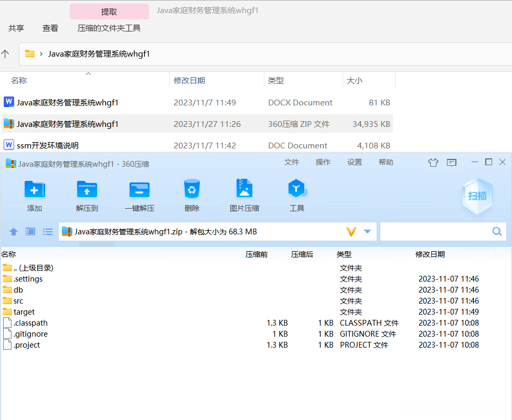The width and height of the screenshot is (512, 420).
Task: Click the 解压到 extract-to icon
Action: tap(87, 189)
